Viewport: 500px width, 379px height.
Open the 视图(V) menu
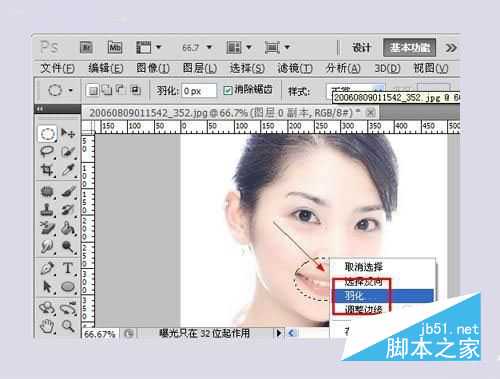[x=431, y=69]
